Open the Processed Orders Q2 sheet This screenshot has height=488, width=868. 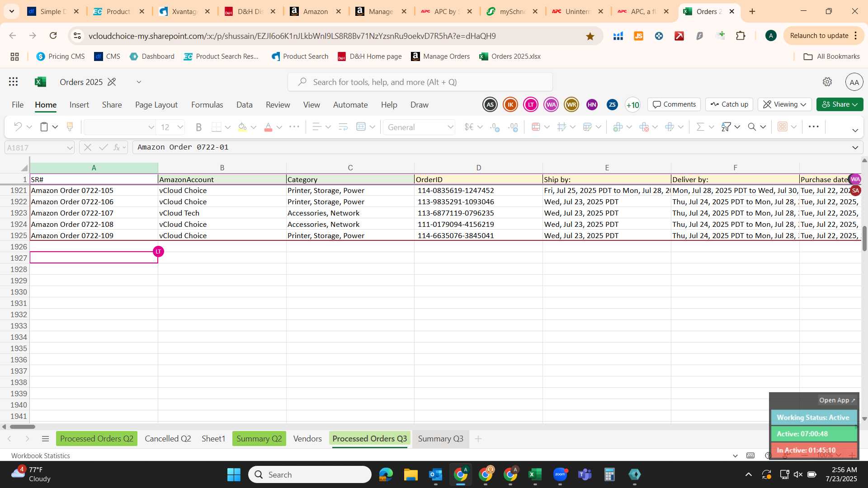click(x=97, y=439)
